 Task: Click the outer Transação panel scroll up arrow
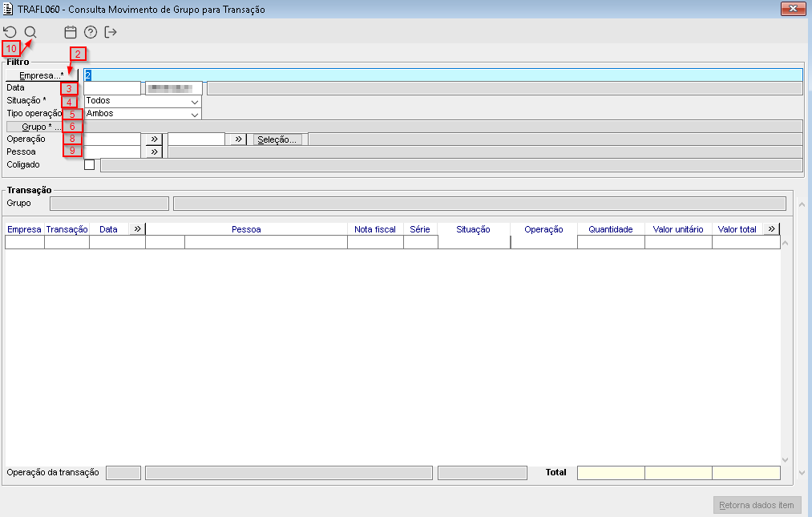point(802,204)
